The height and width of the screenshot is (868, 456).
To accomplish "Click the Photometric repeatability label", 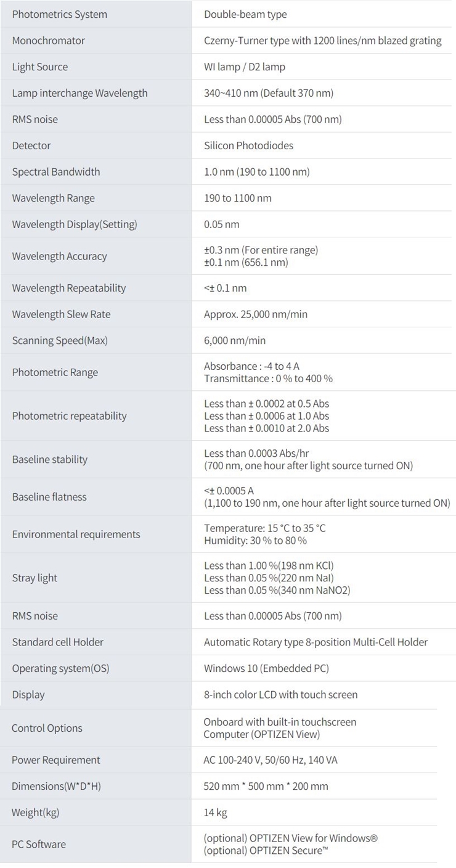I will point(70,416).
